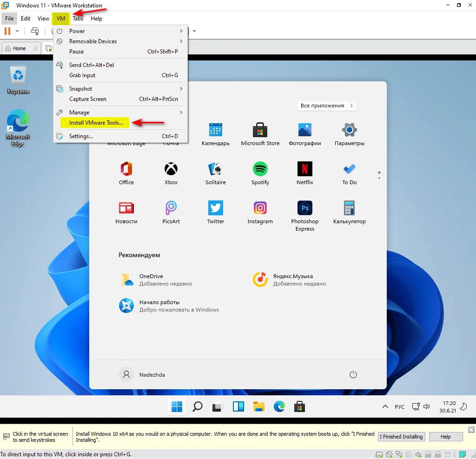The height and width of the screenshot is (459, 476).
Task: Click the Start menu power button
Action: point(353,374)
